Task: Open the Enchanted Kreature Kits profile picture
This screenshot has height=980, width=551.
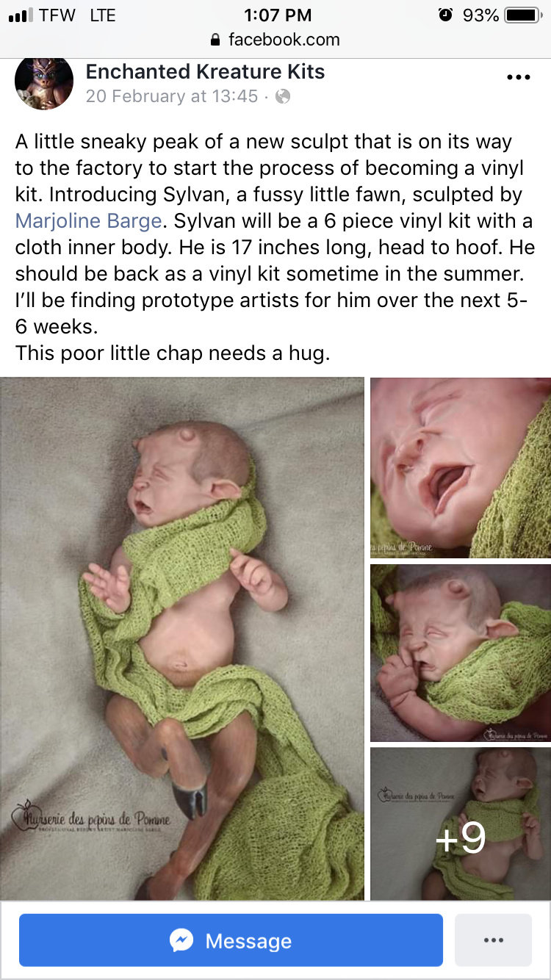Action: coord(44,82)
